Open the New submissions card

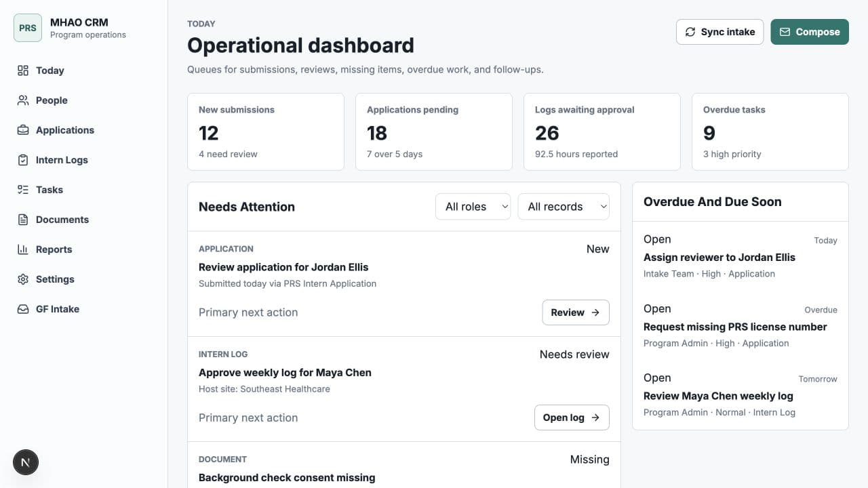[266, 131]
